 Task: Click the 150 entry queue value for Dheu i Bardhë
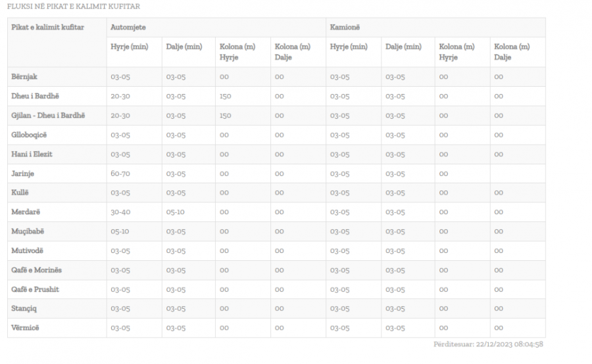[x=226, y=97]
